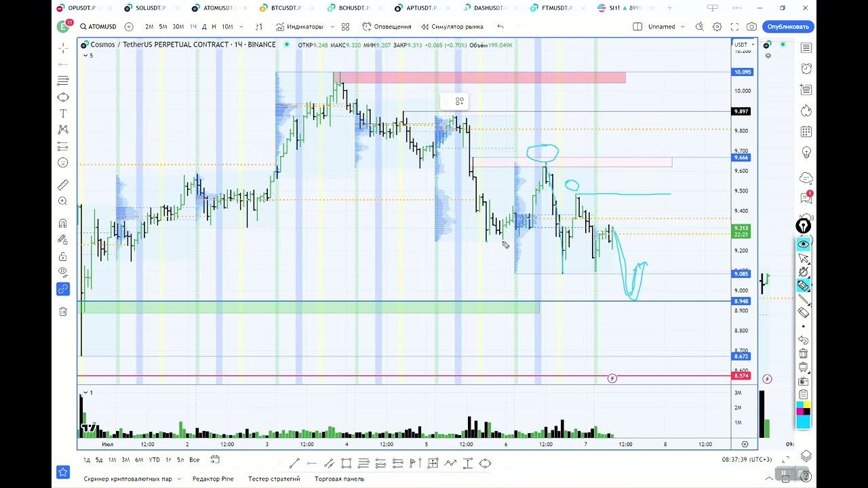The image size is (868, 488).
Task: Open the go-to-date calendar icon
Action: 215,460
